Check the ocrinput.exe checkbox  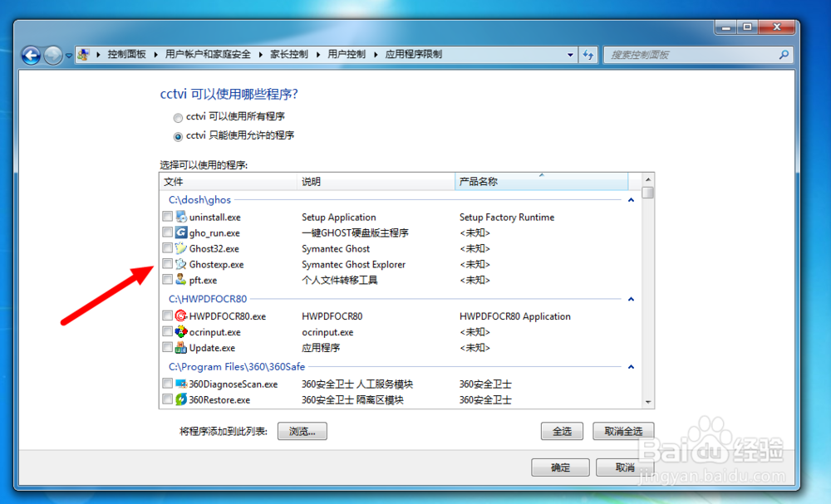(x=168, y=331)
